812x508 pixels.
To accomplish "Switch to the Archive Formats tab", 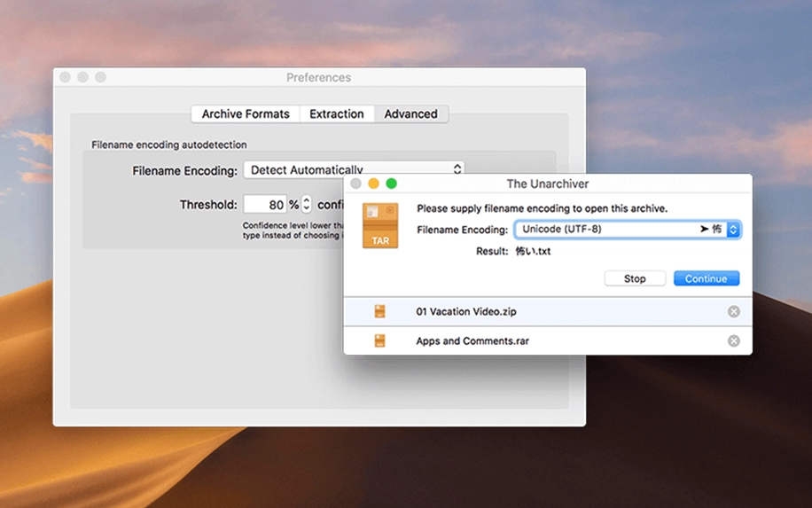I will pyautogui.click(x=246, y=114).
